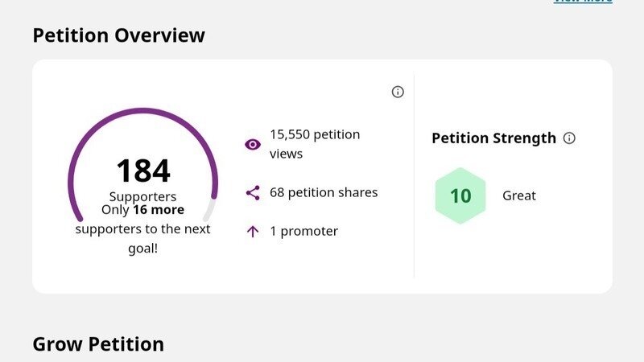Click the info icon in overview card
The image size is (644, 362).
[398, 92]
